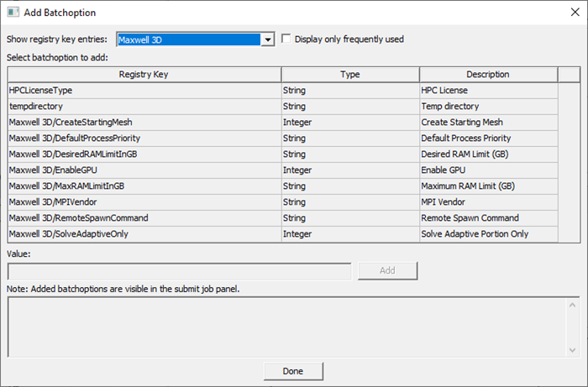Click Integer type of EnableGPU row
588x387 pixels.
[x=350, y=170]
